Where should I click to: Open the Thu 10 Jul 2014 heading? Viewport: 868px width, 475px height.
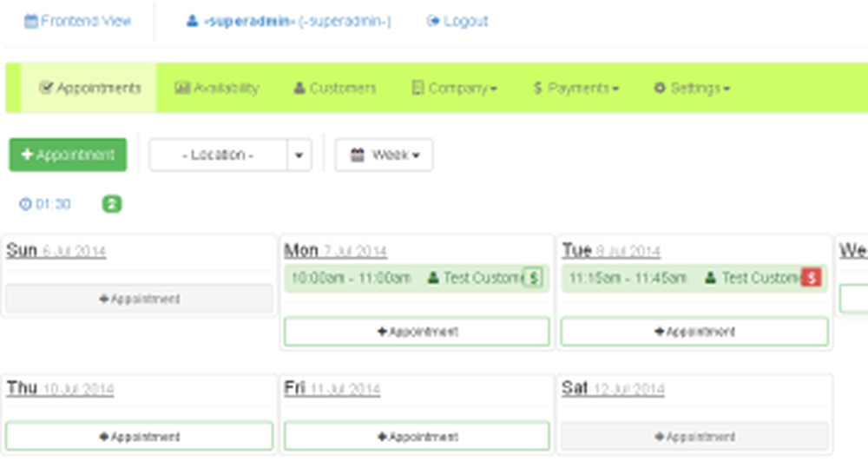coord(60,388)
